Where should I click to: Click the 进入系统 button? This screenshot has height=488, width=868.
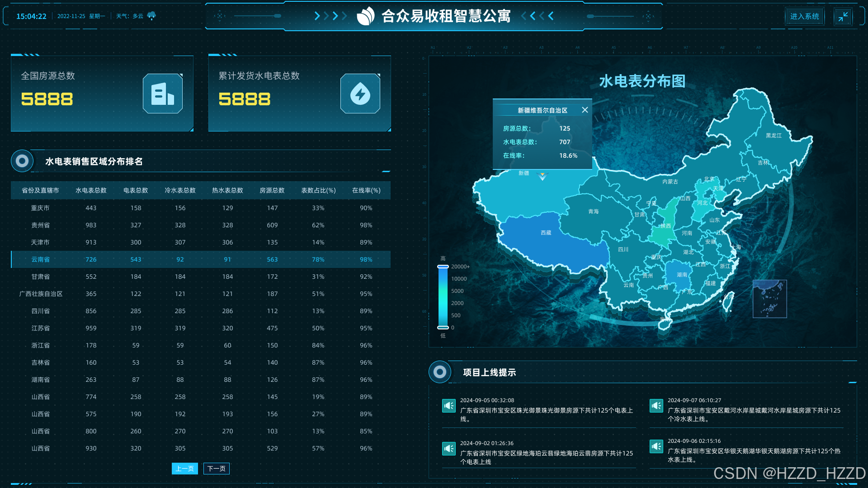click(x=804, y=16)
